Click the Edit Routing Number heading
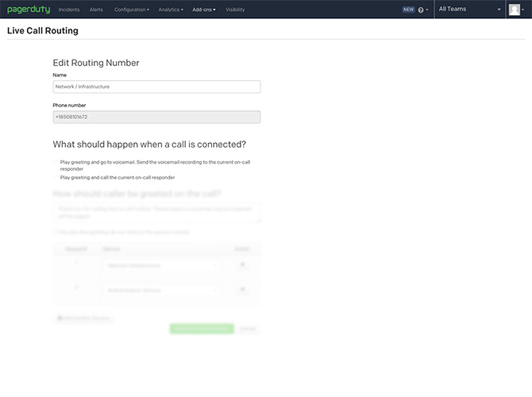 (x=96, y=63)
